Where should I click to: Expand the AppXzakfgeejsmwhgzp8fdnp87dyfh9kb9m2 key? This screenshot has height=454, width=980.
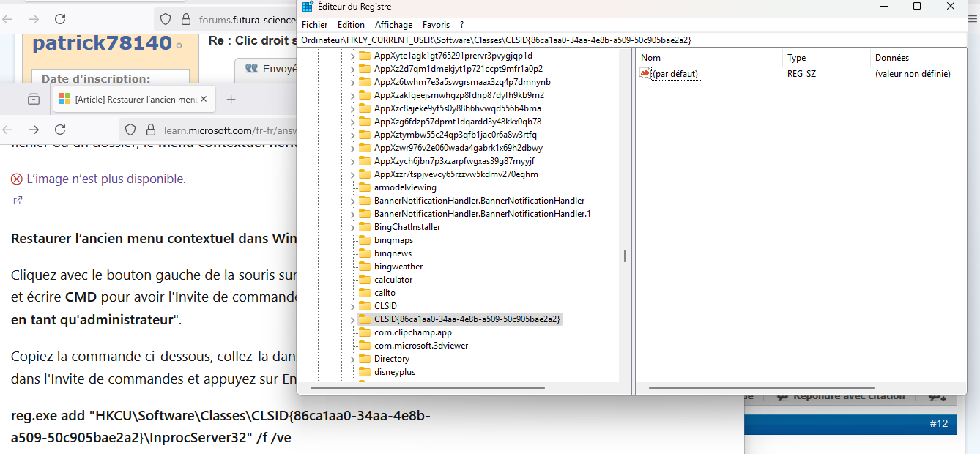[352, 95]
